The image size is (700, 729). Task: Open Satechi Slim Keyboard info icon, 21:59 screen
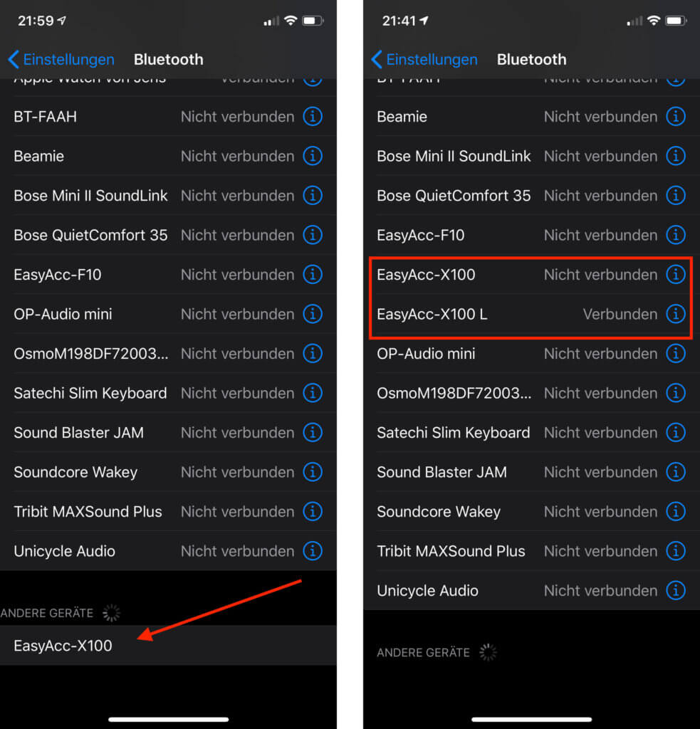pos(313,393)
